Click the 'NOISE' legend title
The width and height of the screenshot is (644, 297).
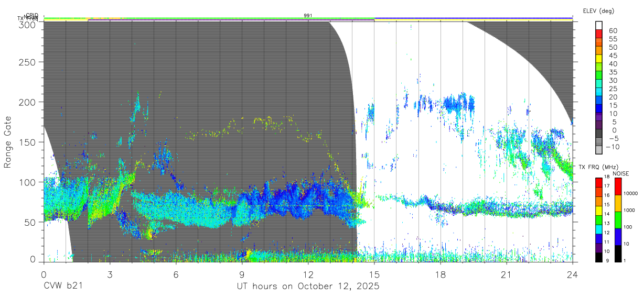(621, 173)
